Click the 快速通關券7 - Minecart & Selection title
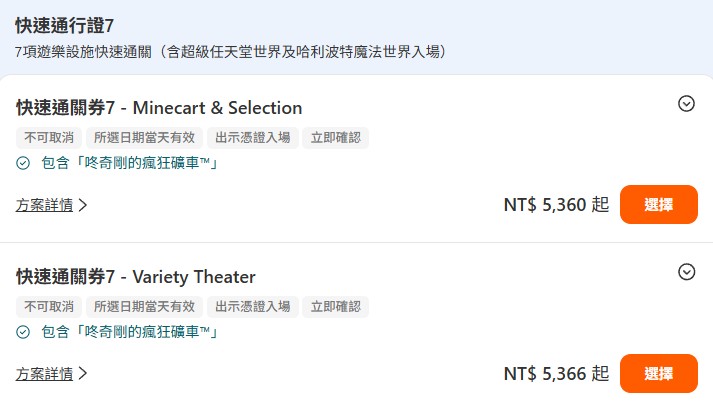This screenshot has width=713, height=410. click(159, 108)
